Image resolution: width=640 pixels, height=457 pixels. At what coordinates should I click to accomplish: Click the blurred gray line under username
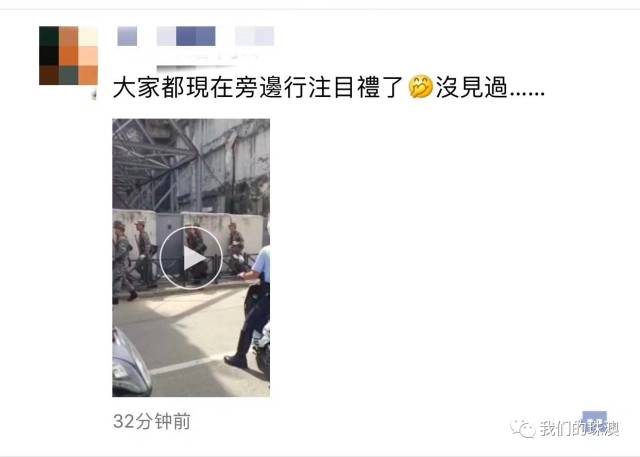pos(197,67)
